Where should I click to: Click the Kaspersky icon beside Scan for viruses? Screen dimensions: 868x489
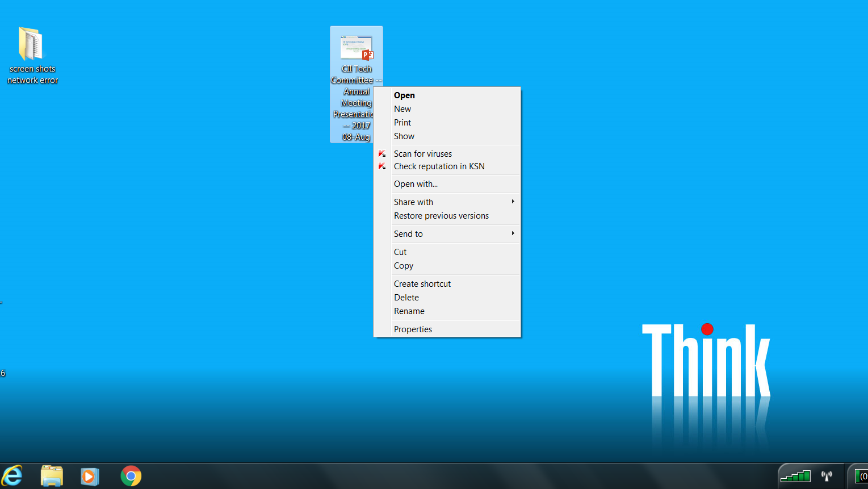tap(382, 154)
